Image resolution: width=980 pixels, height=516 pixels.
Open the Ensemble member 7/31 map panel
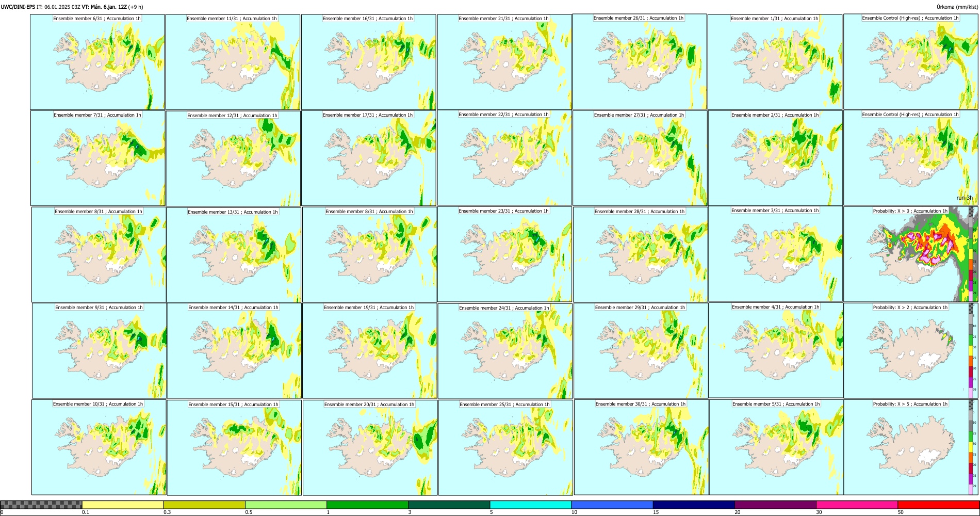click(x=98, y=158)
